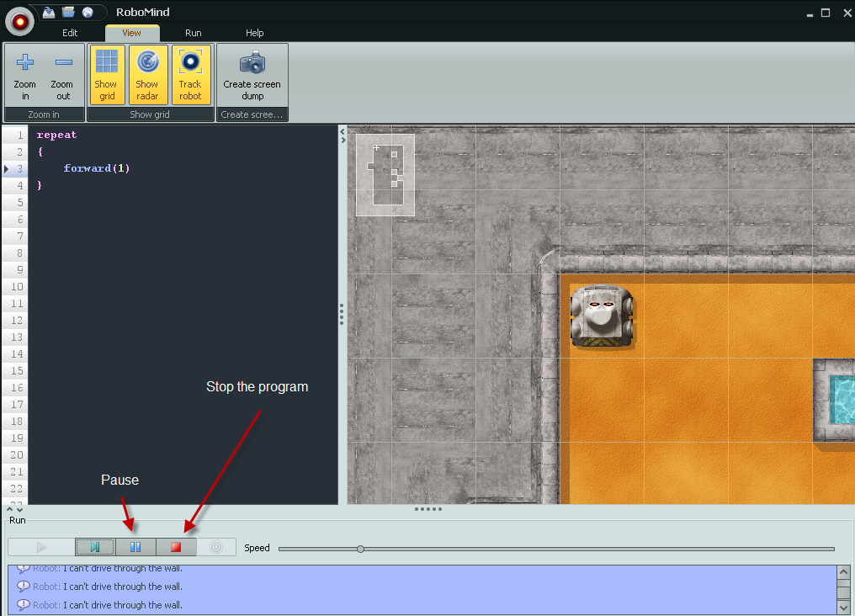Pause the running program
Viewport: 855px width, 616px height.
click(135, 547)
